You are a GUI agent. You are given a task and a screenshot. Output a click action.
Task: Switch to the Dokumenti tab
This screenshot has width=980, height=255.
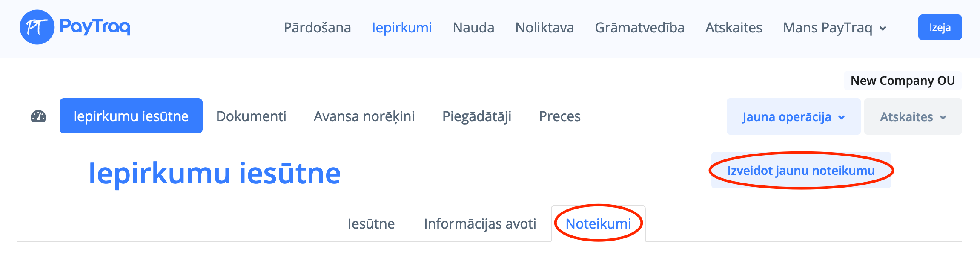coord(251,116)
